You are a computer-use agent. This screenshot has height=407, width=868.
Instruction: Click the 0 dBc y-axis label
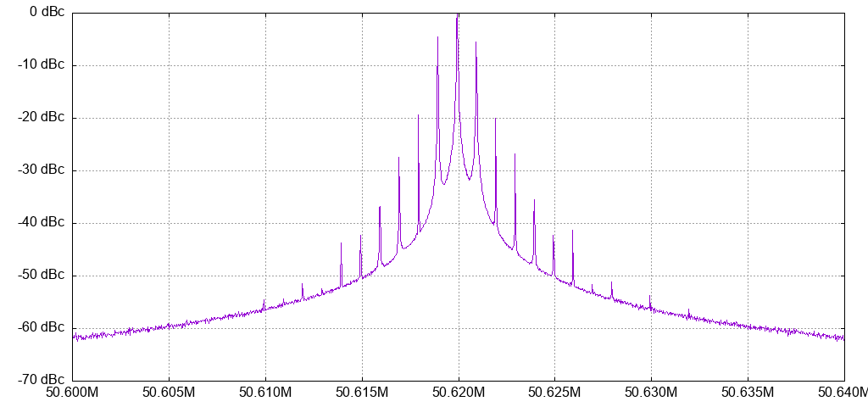pyautogui.click(x=46, y=12)
